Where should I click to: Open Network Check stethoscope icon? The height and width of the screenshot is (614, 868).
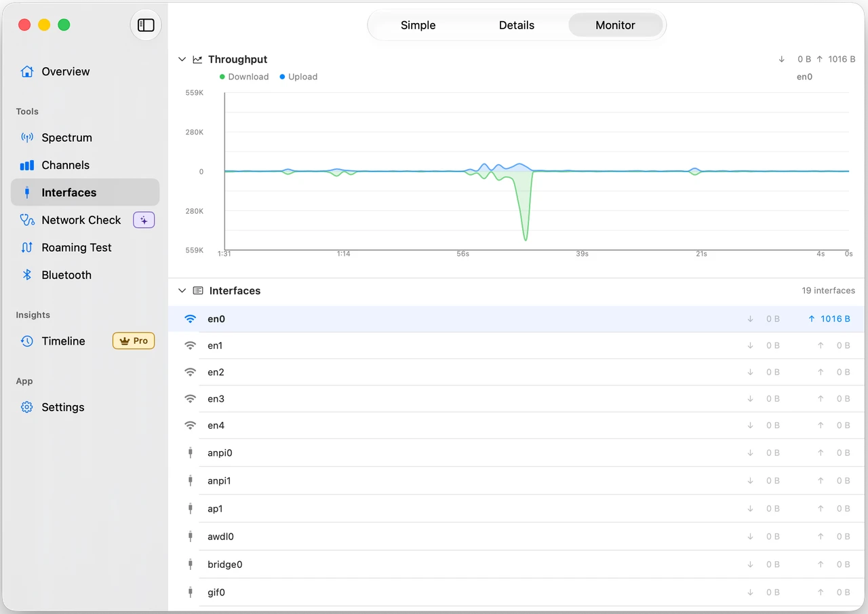tap(27, 220)
